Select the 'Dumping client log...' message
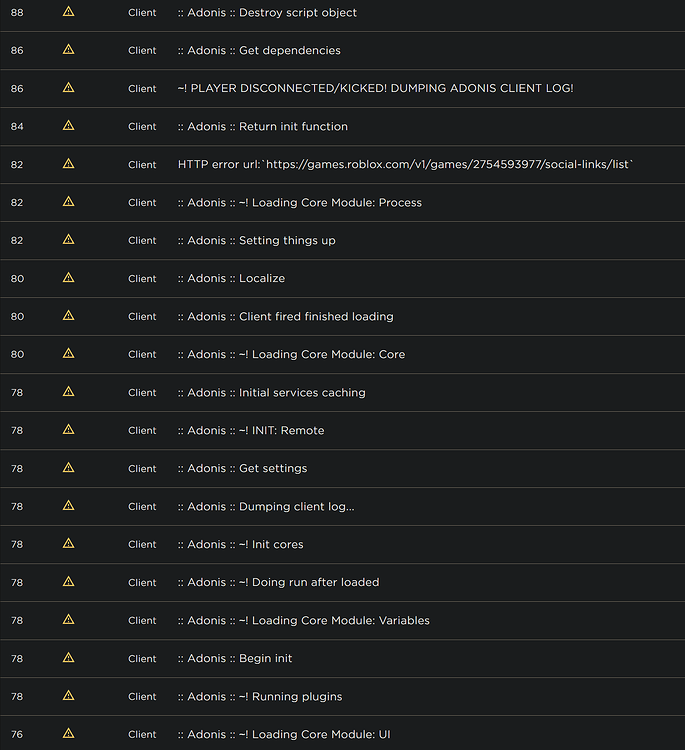685x750 pixels. click(266, 506)
